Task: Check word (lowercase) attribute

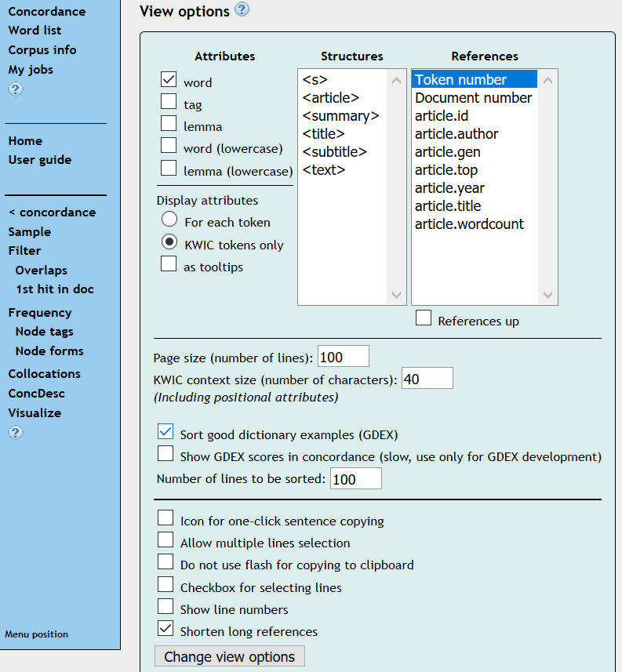Action: tap(169, 145)
